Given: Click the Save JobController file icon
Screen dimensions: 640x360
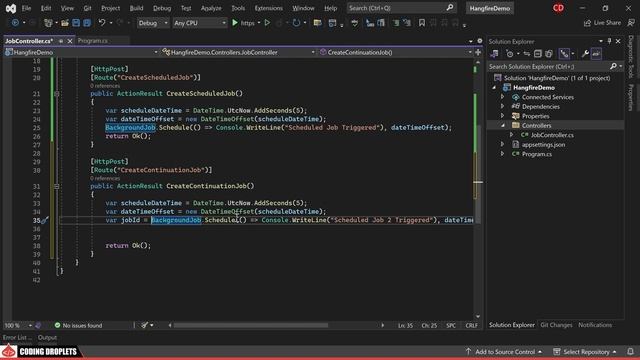Looking at the screenshot, I should (76, 23).
